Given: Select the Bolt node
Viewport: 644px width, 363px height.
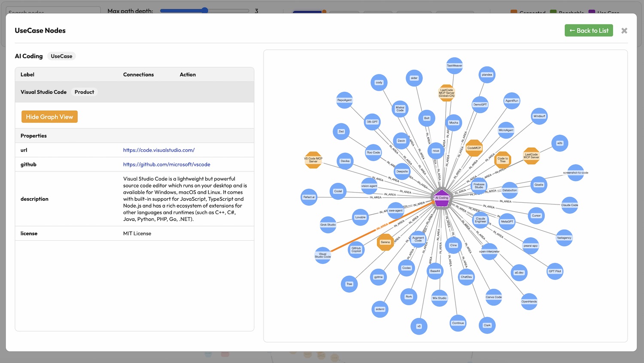Looking at the screenshot, I should (427, 118).
